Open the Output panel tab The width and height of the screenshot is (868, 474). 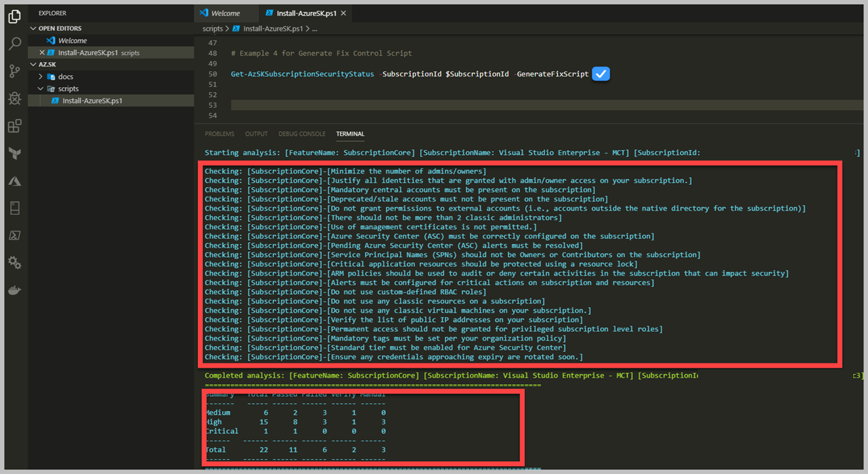click(256, 133)
